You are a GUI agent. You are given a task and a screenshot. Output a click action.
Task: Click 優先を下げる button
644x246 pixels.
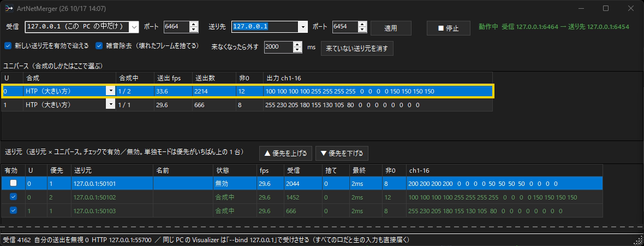(x=342, y=154)
